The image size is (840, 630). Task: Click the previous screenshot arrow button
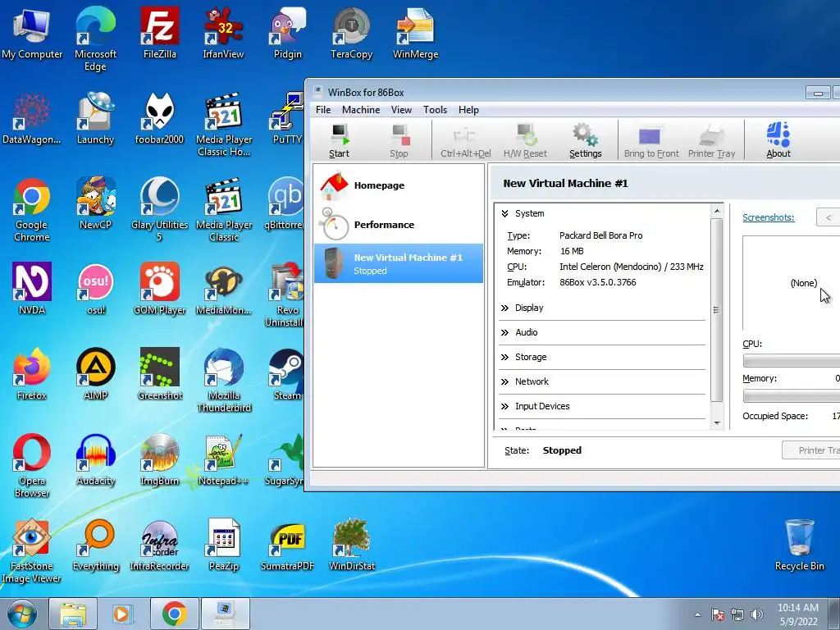[829, 217]
